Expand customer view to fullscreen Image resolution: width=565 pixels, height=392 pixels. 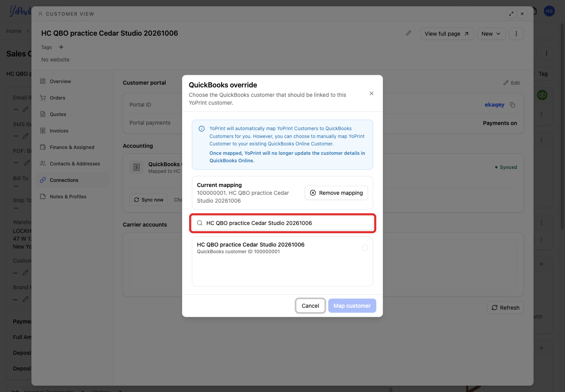(511, 14)
